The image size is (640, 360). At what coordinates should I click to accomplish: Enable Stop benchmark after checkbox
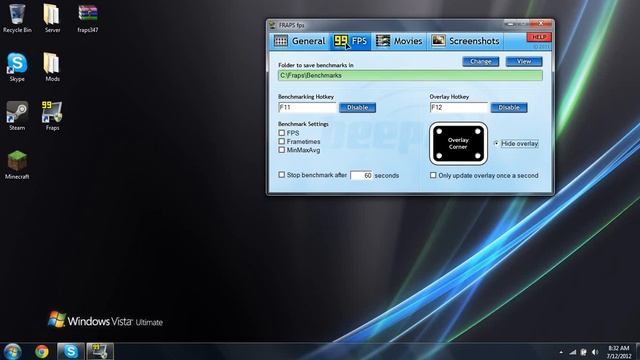pos(282,175)
